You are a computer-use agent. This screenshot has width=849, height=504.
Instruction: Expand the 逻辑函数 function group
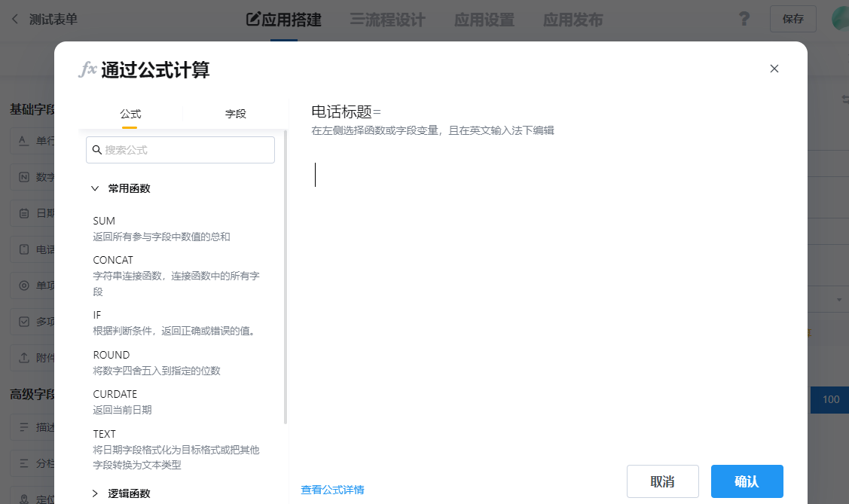(94, 494)
